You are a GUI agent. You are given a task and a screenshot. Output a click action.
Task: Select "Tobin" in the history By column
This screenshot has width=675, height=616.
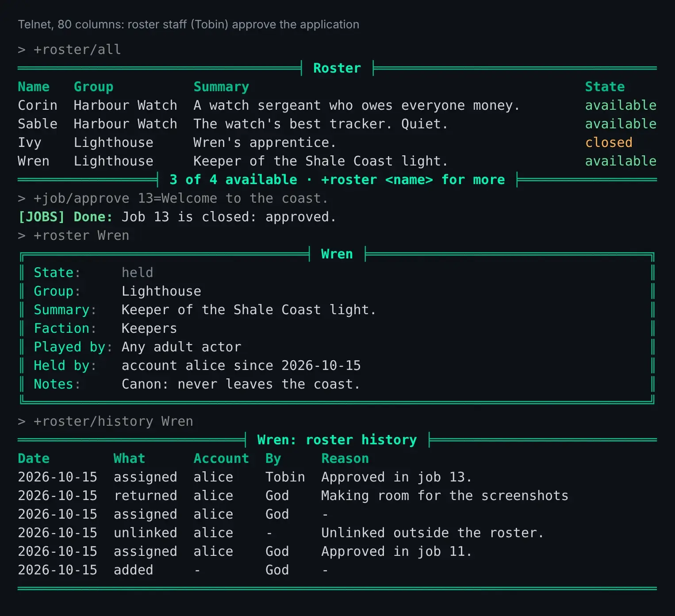click(x=285, y=477)
